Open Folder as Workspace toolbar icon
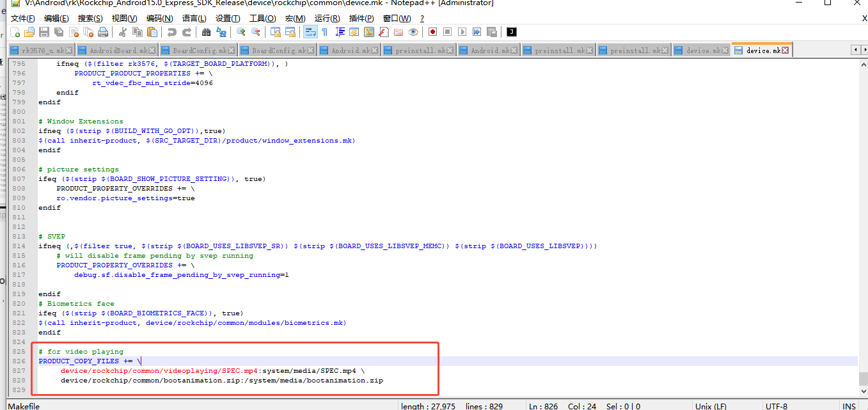Image resolution: width=868 pixels, height=410 pixels. [x=398, y=32]
